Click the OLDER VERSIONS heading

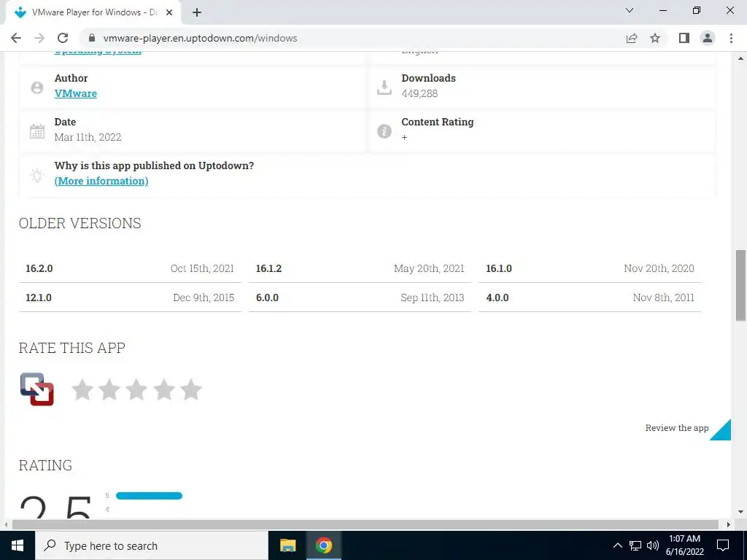pyautogui.click(x=80, y=223)
